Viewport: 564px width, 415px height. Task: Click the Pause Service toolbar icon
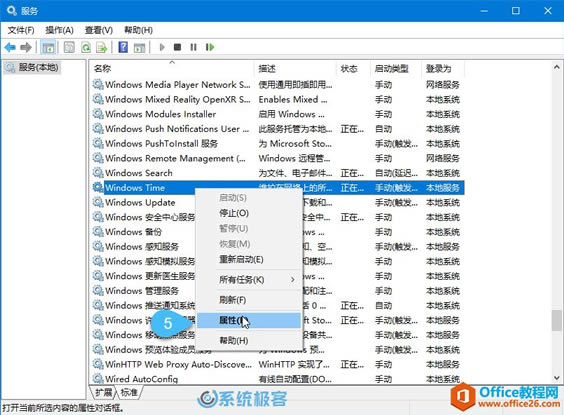pos(194,47)
